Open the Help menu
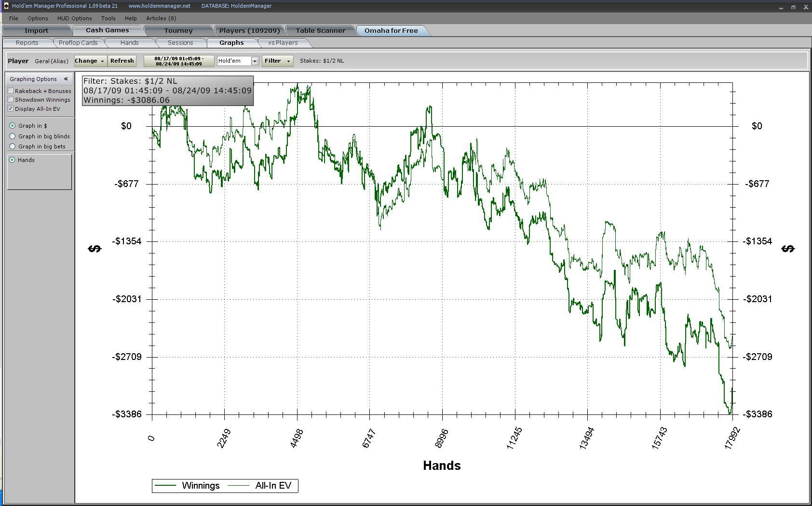Viewport: 812px width, 506px height. [131, 18]
